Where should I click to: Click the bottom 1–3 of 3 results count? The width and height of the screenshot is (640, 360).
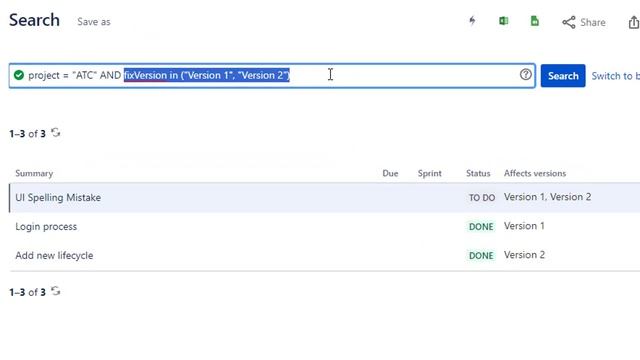[27, 292]
